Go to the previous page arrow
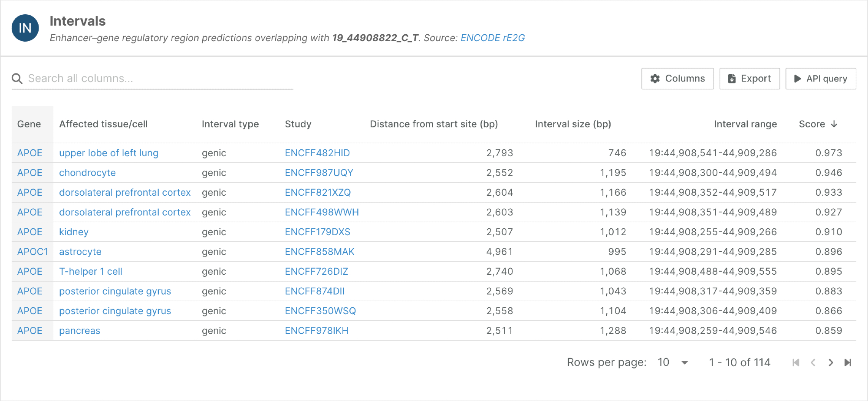Viewport: 868px width, 401px height. pyautogui.click(x=813, y=363)
